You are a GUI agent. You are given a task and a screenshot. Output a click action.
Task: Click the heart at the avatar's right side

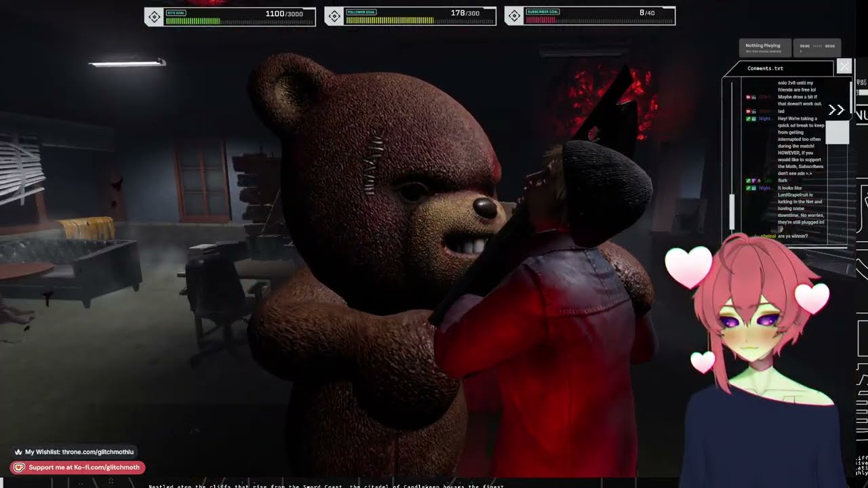[x=812, y=298]
